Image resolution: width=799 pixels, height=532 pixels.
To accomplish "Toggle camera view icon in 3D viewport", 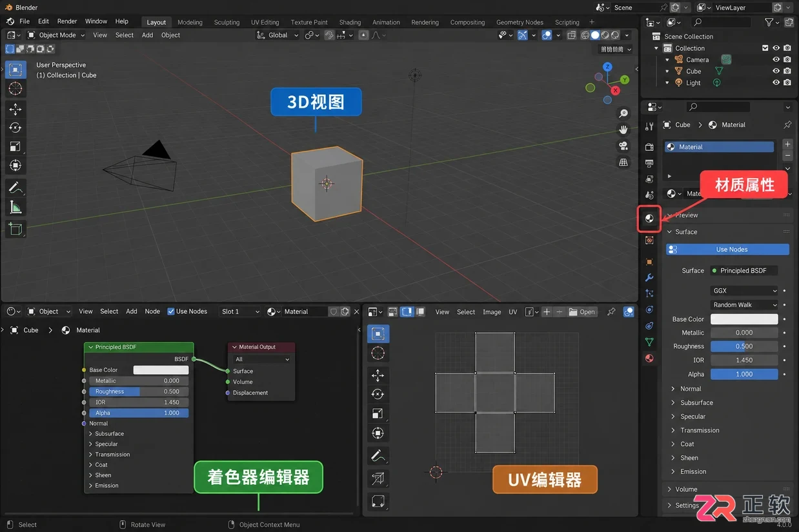I will [x=623, y=146].
